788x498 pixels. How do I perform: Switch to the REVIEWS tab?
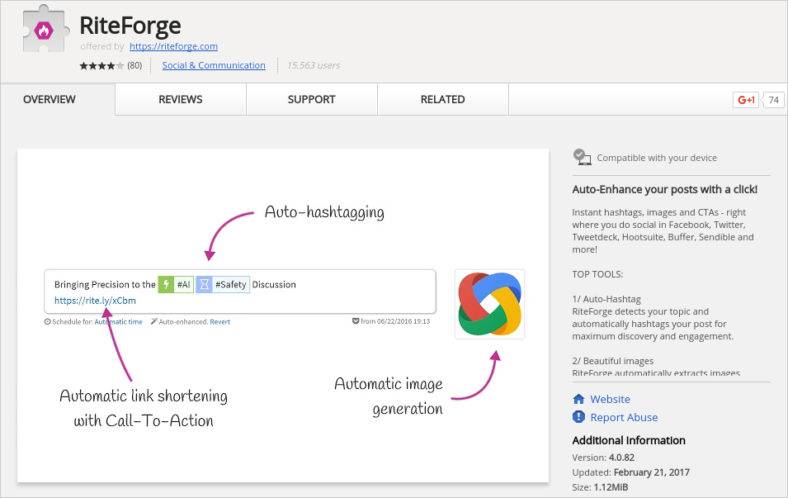coord(180,99)
